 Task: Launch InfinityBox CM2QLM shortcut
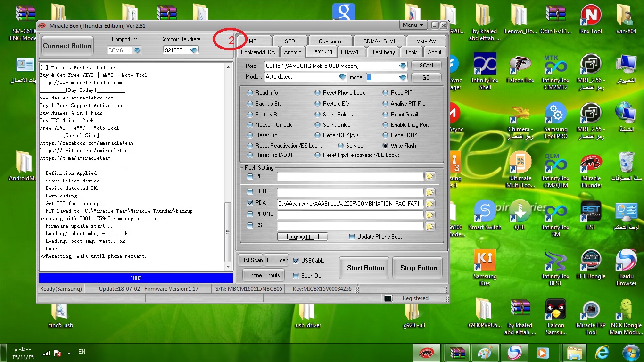[555, 170]
